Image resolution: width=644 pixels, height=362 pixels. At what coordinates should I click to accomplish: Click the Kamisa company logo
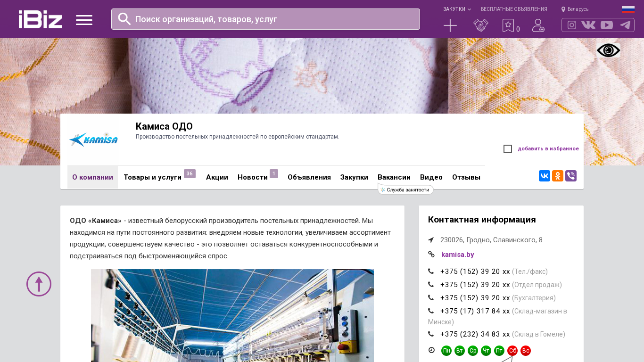93,140
